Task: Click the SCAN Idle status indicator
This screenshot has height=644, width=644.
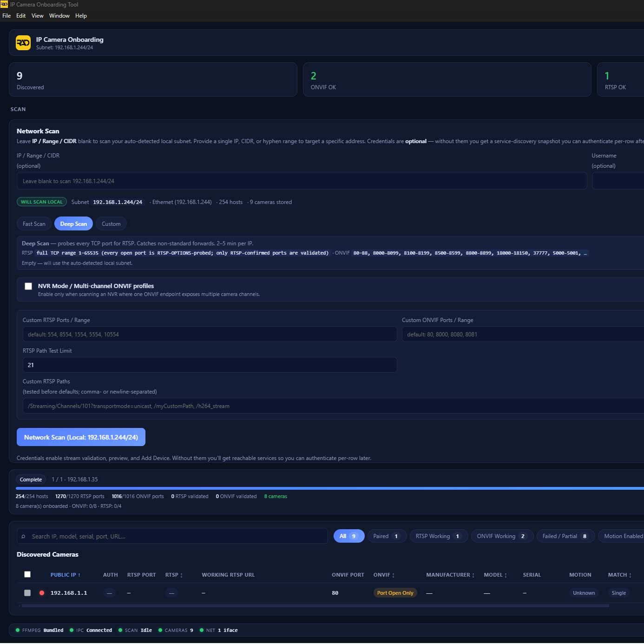Action: pos(135,630)
